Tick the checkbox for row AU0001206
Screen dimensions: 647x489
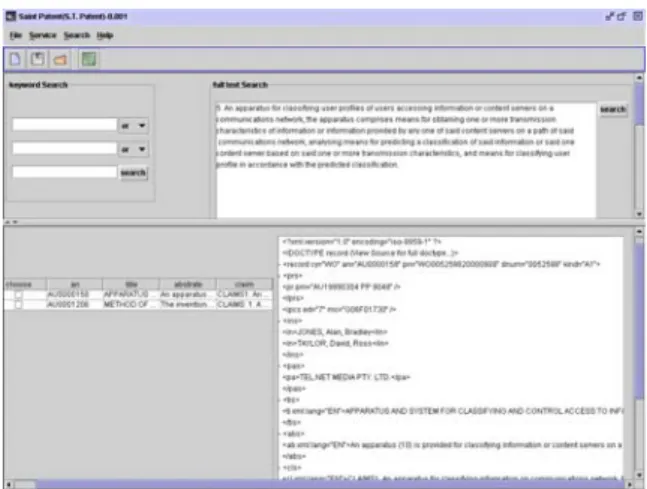[x=18, y=305]
